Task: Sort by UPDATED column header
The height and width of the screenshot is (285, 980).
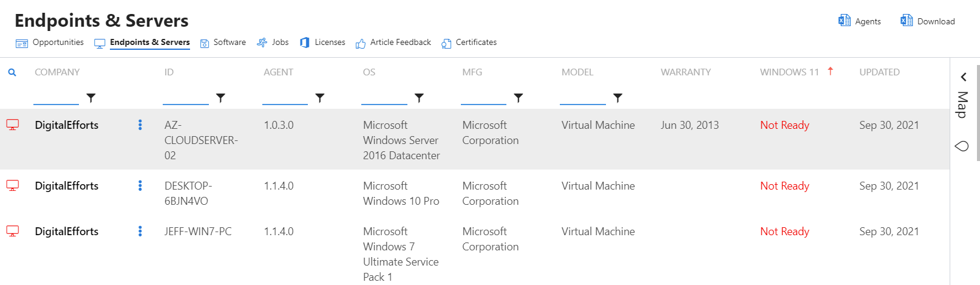Action: (x=879, y=72)
